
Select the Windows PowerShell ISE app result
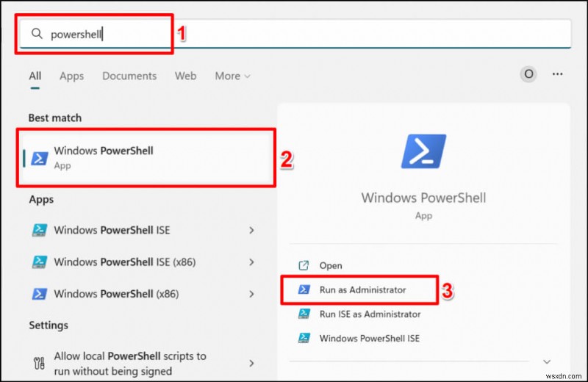click(143, 230)
